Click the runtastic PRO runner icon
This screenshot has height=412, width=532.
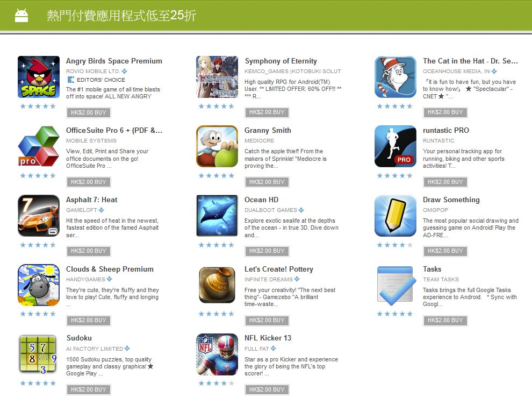[x=396, y=146]
